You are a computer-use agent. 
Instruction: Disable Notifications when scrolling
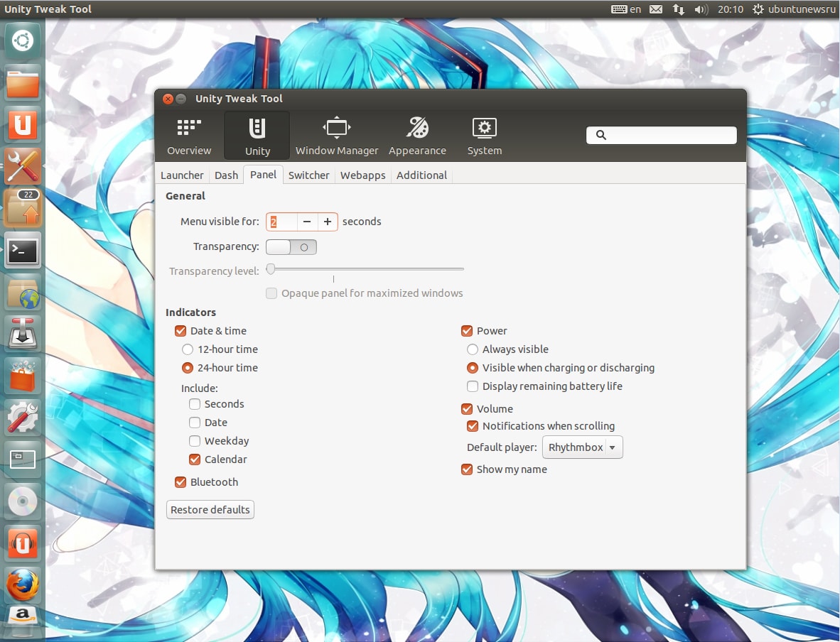[473, 426]
